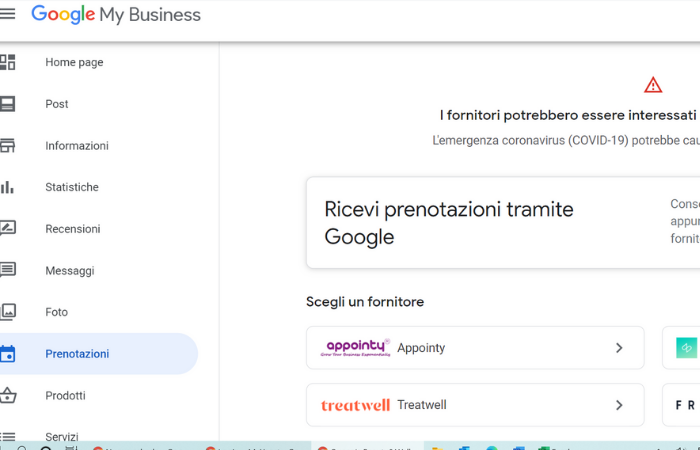
Task: Open the Recensioni reviews icon
Action: [x=8, y=228]
